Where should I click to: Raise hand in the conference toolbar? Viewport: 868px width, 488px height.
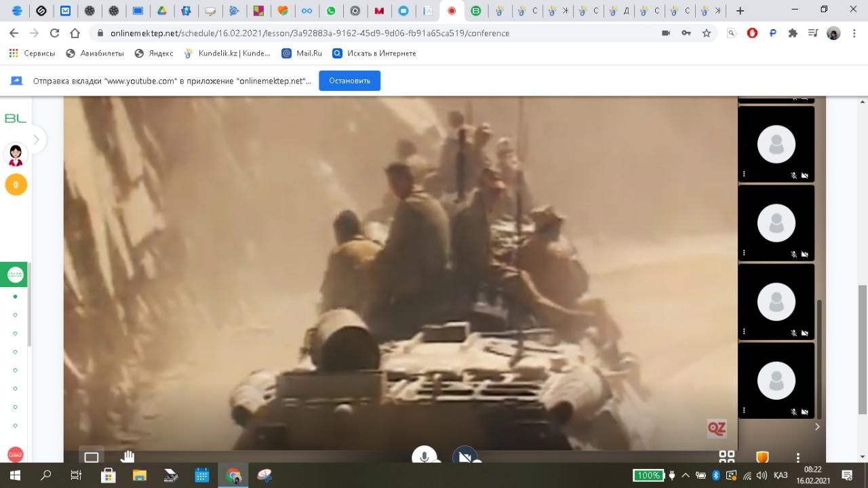(x=127, y=457)
